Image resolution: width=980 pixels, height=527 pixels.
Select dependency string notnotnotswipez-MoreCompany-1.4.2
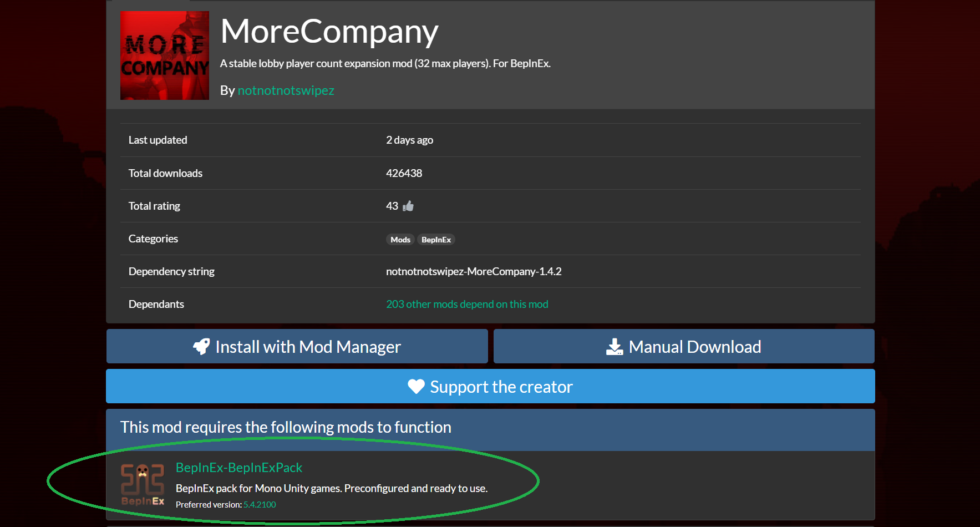pyautogui.click(x=474, y=271)
